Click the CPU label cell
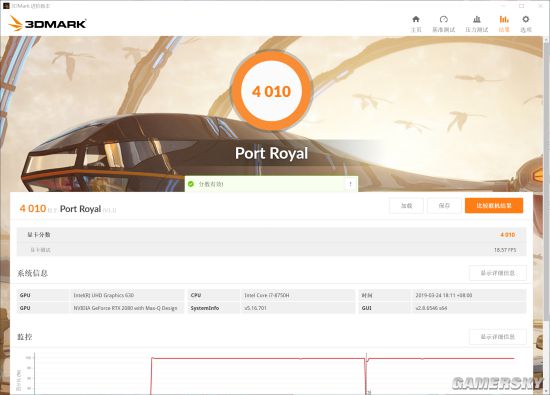The height and width of the screenshot is (395, 550). pyautogui.click(x=196, y=295)
